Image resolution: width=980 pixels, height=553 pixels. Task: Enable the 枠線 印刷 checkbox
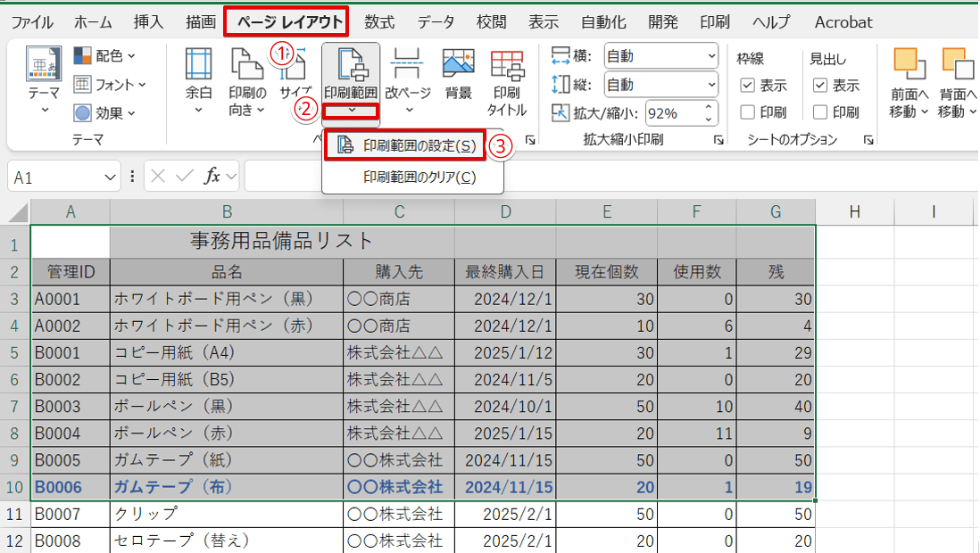(747, 112)
